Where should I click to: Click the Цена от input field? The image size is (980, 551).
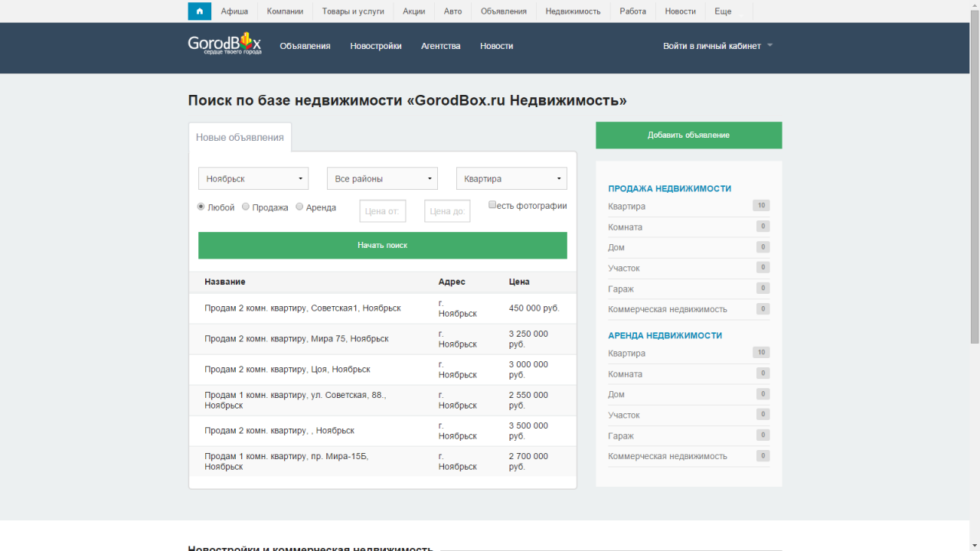click(x=383, y=211)
